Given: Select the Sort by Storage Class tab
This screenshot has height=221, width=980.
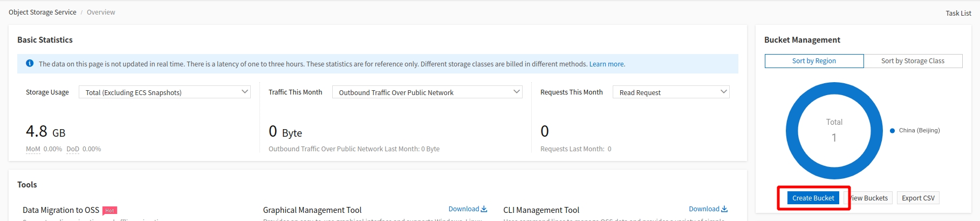Looking at the screenshot, I should point(913,61).
